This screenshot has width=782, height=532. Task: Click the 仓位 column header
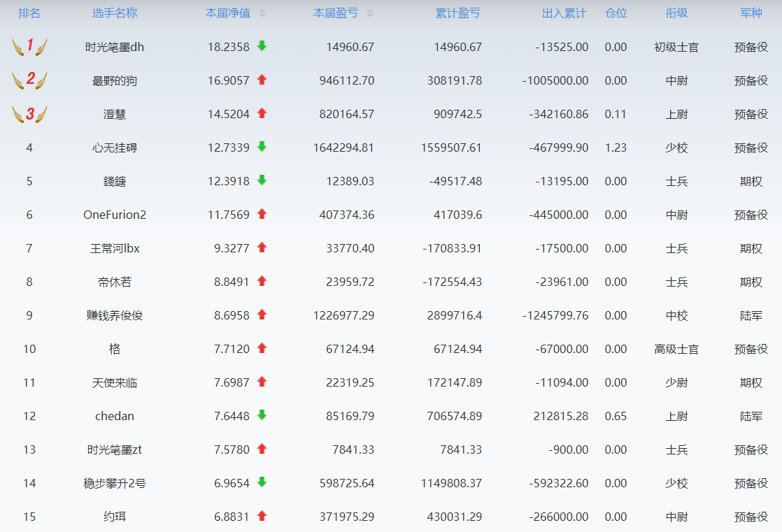click(616, 13)
